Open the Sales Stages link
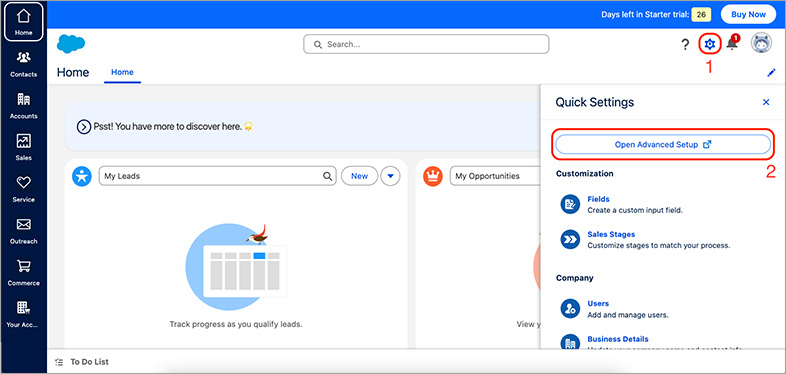Image resolution: width=786 pixels, height=374 pixels. 611,234
